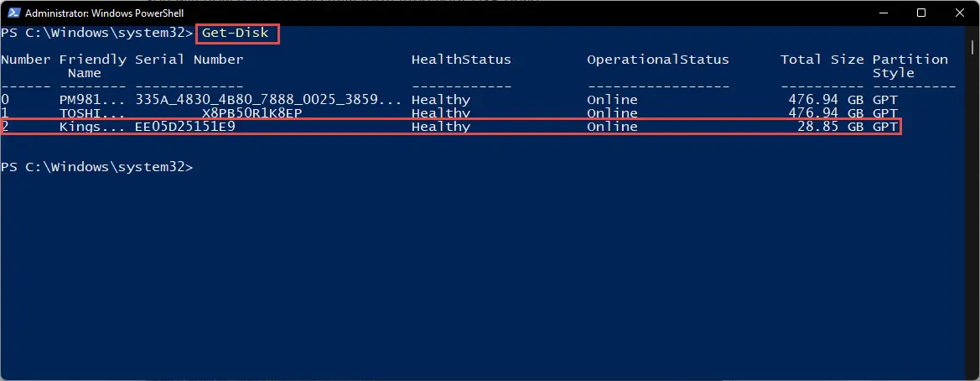This screenshot has height=381, width=980.
Task: Minimize the PowerShell window
Action: [881, 13]
